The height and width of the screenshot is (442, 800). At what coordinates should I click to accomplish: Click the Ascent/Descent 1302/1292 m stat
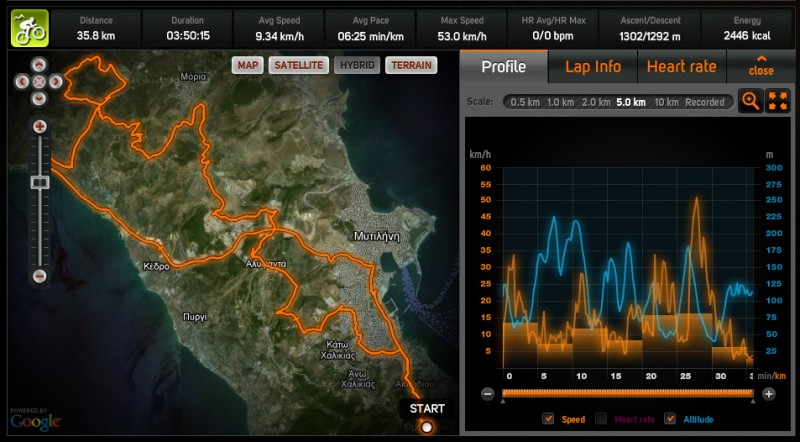(650, 29)
